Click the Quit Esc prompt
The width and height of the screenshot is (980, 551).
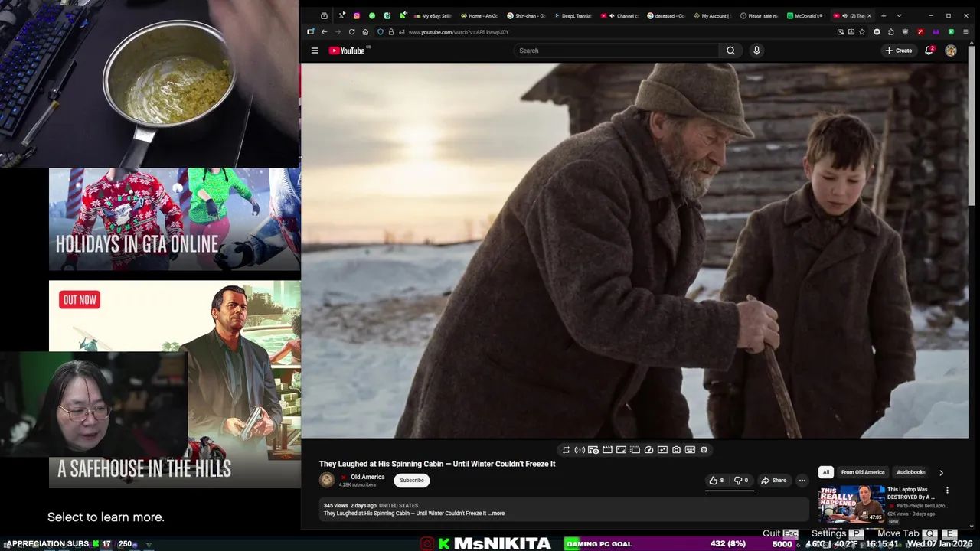click(x=780, y=533)
